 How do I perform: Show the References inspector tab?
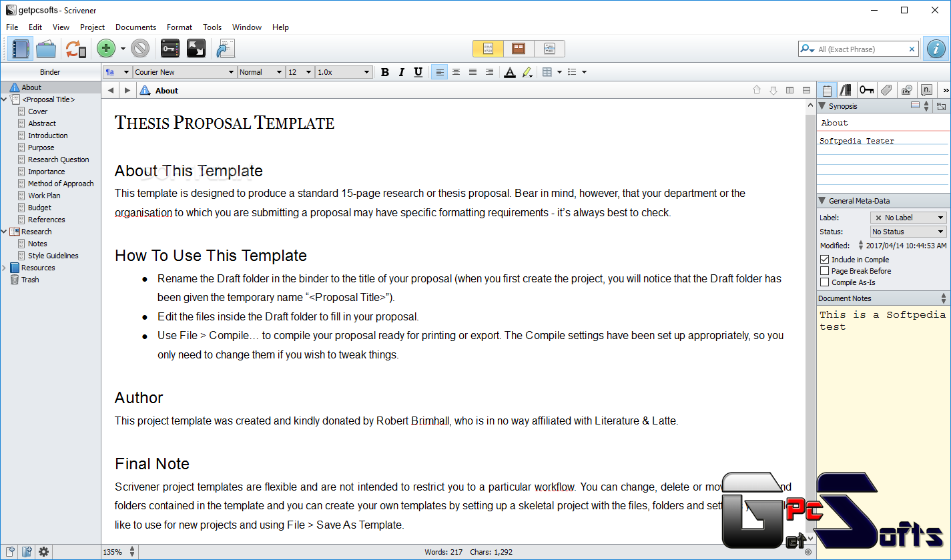tap(846, 90)
